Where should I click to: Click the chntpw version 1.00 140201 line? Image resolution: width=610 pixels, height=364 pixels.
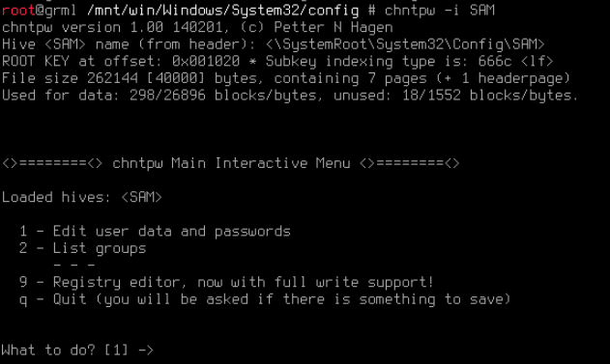point(197,28)
